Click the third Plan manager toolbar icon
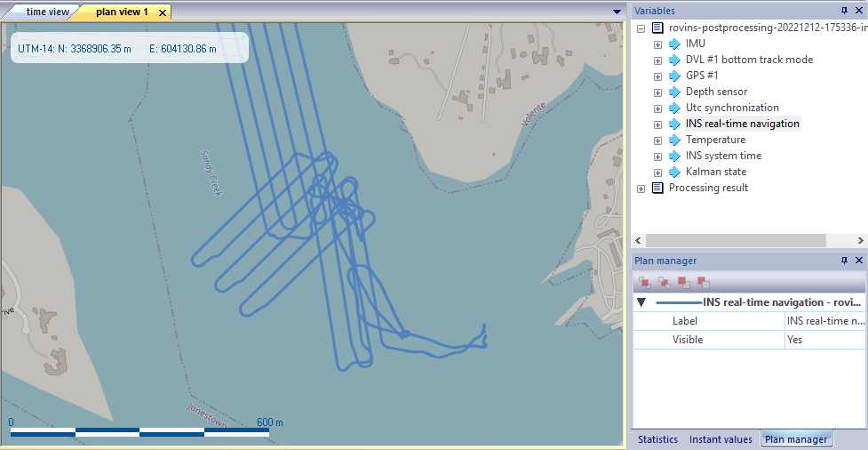The height and width of the screenshot is (450, 868). (683, 283)
